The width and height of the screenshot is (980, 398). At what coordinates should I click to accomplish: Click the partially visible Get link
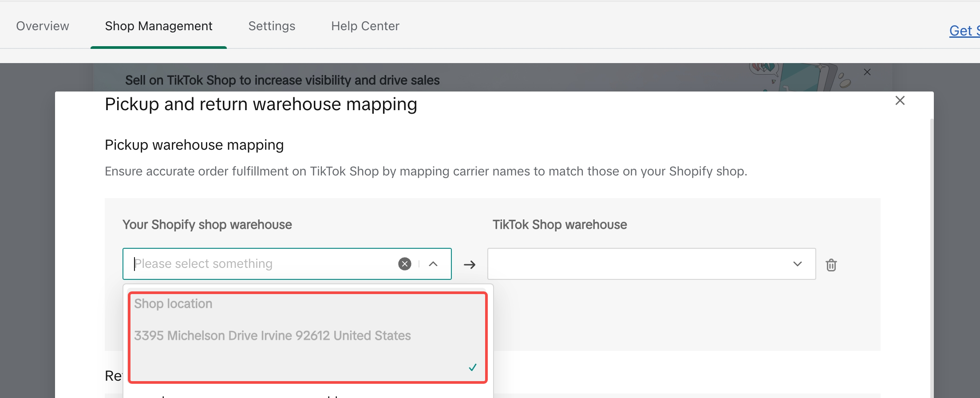click(963, 31)
